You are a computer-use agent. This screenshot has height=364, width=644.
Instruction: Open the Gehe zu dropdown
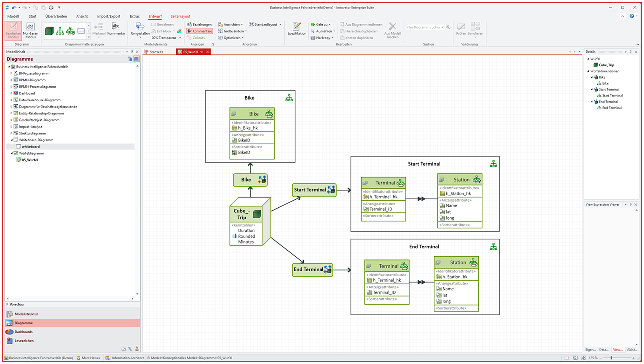pyautogui.click(x=322, y=24)
